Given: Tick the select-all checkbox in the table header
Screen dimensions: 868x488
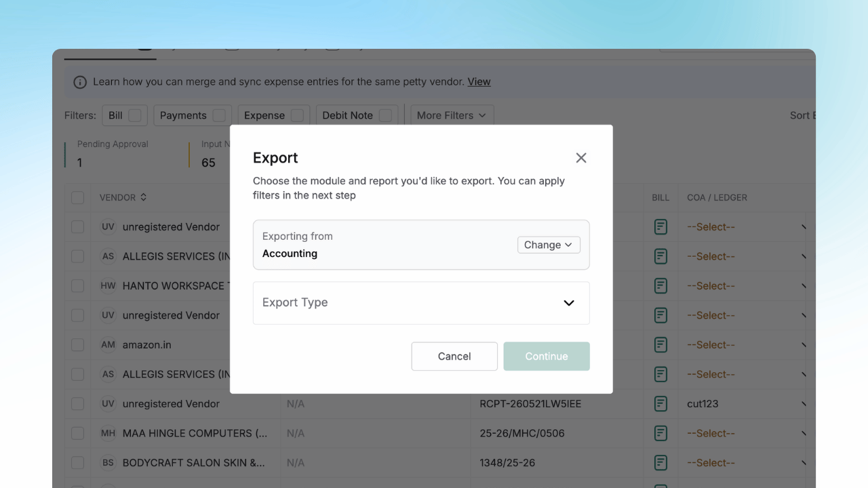Looking at the screenshot, I should pos(77,197).
